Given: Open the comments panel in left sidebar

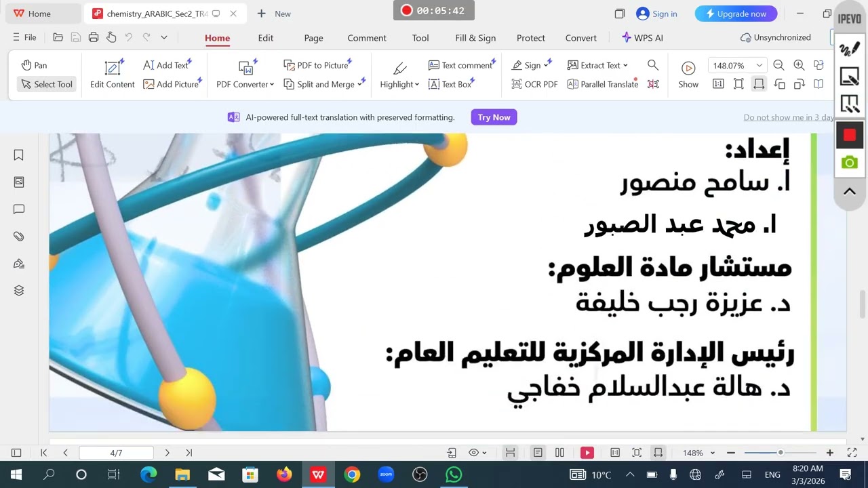Looking at the screenshot, I should 19,209.
